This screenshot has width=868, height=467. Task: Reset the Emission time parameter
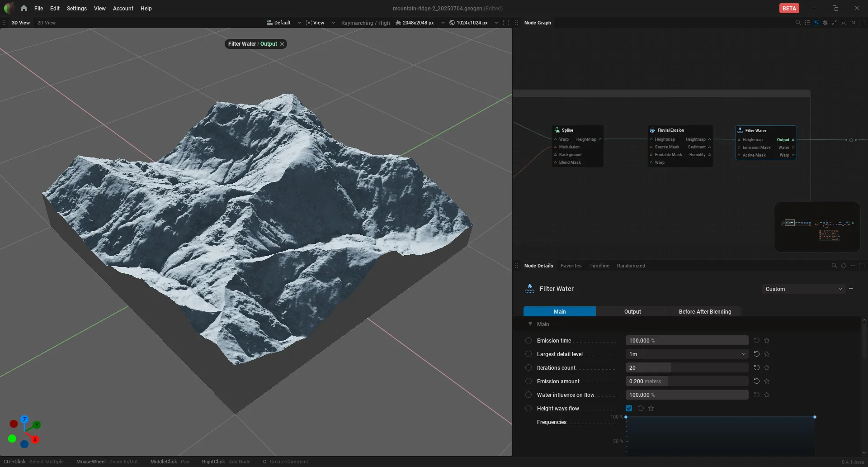(x=756, y=340)
